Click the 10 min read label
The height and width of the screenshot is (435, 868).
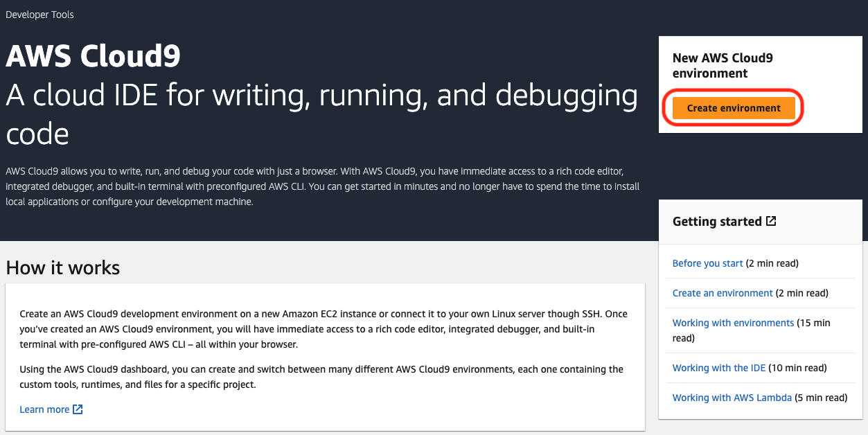point(798,368)
